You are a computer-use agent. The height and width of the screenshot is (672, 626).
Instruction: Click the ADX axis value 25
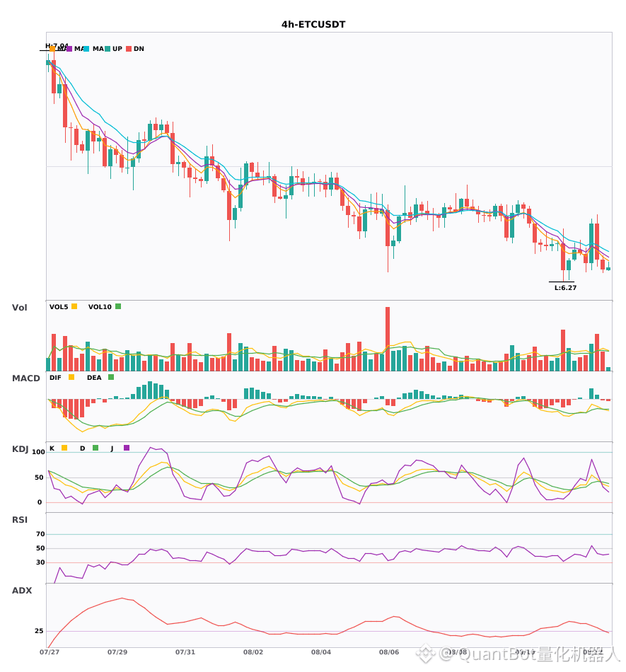click(x=39, y=631)
